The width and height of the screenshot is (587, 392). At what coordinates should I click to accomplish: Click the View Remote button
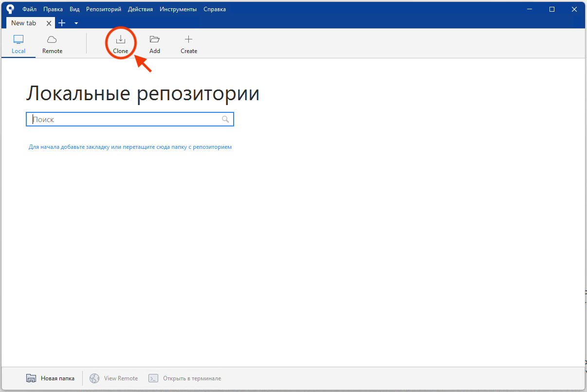click(113, 378)
